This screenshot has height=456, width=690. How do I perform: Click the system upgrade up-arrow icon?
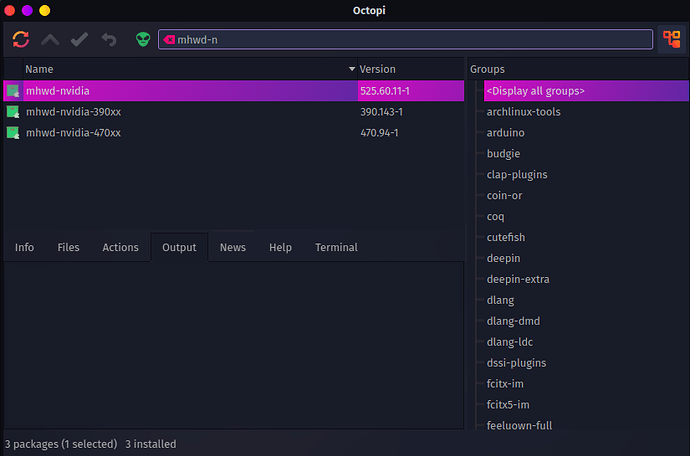(50, 40)
